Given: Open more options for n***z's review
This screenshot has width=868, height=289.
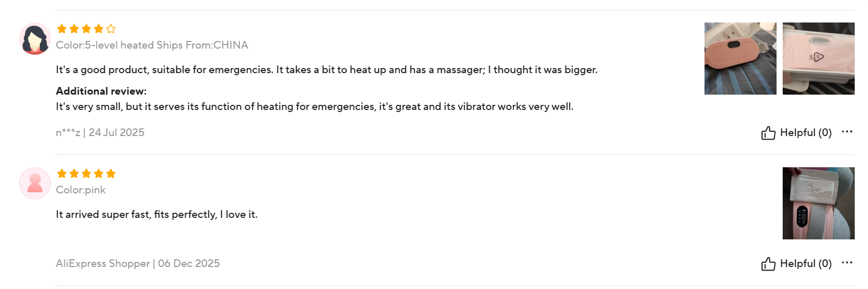Looking at the screenshot, I should pyautogui.click(x=847, y=132).
